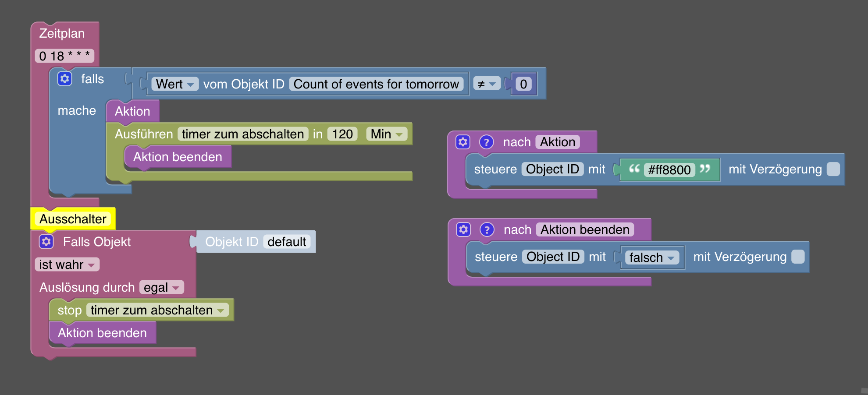868x395 pixels.
Task: Open help question mark on nach Aktion
Action: tap(486, 142)
